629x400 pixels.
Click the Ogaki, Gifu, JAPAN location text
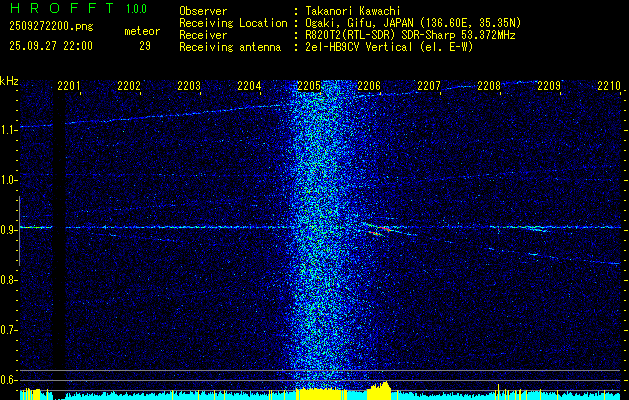coord(413,23)
